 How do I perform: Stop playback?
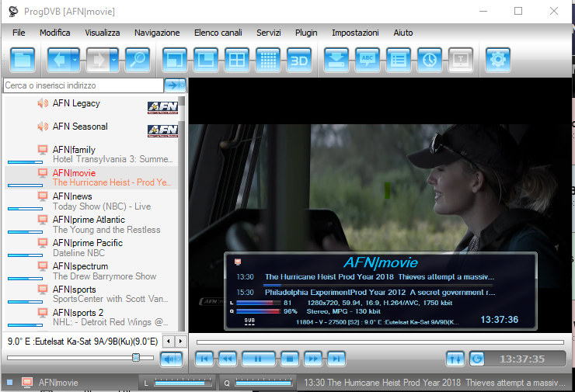290,359
